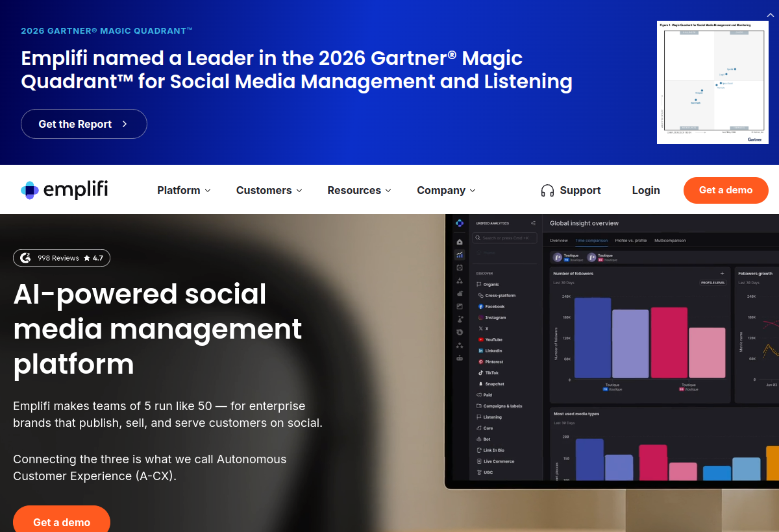
Task: Open the Login link
Action: 646,190
